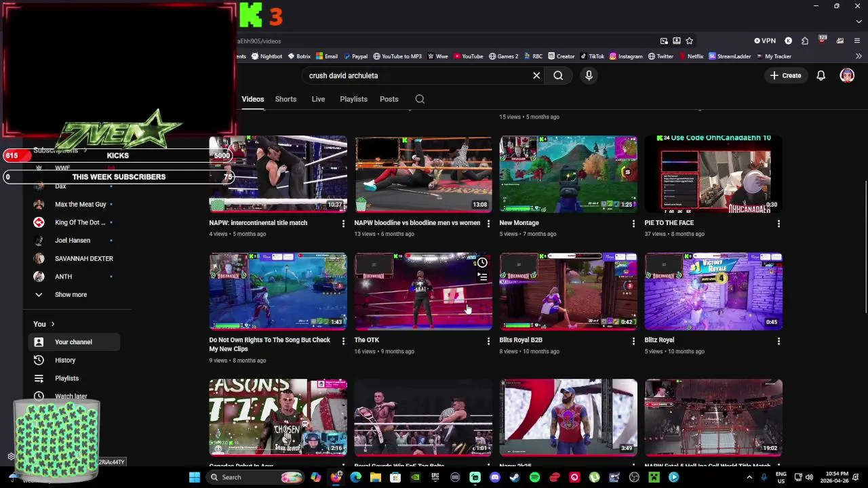Image resolution: width=868 pixels, height=488 pixels.
Task: Show more bookmarks overflow chevron
Action: [859, 56]
